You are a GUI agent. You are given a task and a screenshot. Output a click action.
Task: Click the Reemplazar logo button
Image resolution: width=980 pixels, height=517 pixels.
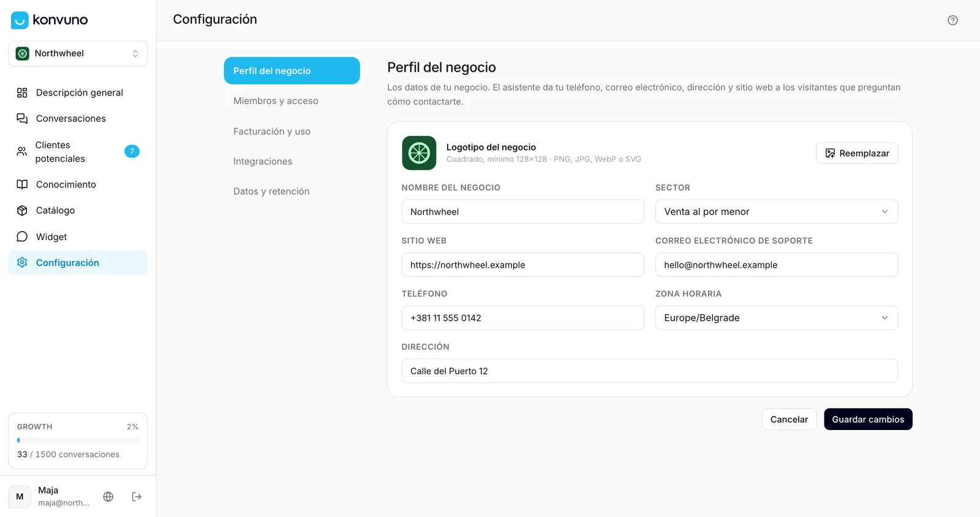[x=857, y=153]
